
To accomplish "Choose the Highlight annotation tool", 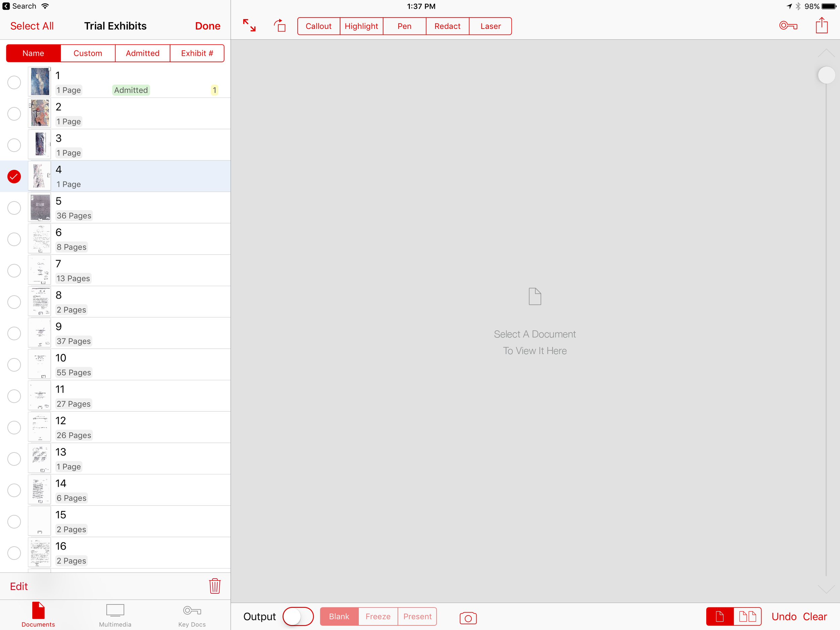I will (x=362, y=26).
